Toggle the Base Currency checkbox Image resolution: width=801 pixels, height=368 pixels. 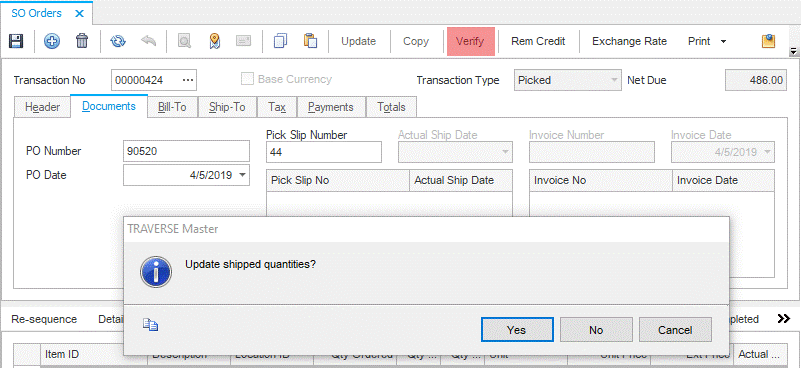point(247,79)
